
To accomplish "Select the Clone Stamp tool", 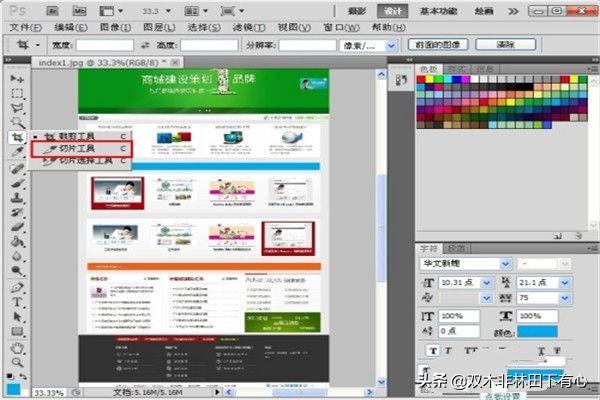I will (x=17, y=198).
